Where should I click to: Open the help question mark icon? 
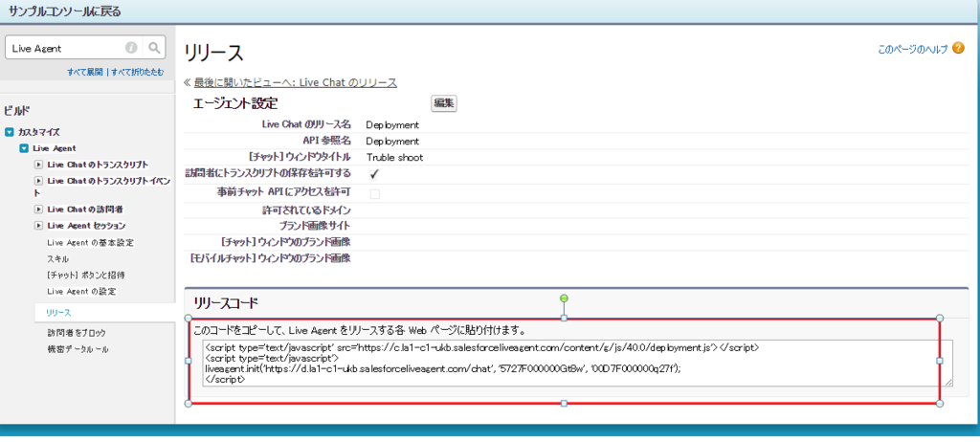[x=958, y=48]
